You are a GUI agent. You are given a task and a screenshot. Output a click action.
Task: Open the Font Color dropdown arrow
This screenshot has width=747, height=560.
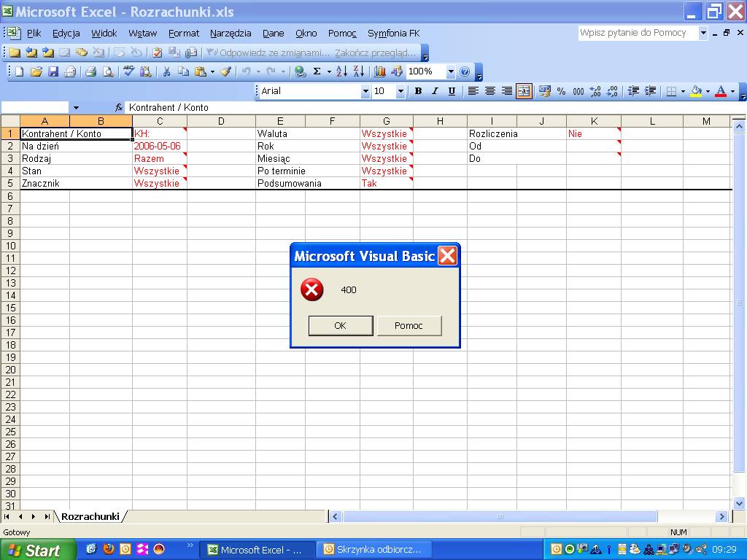732,91
